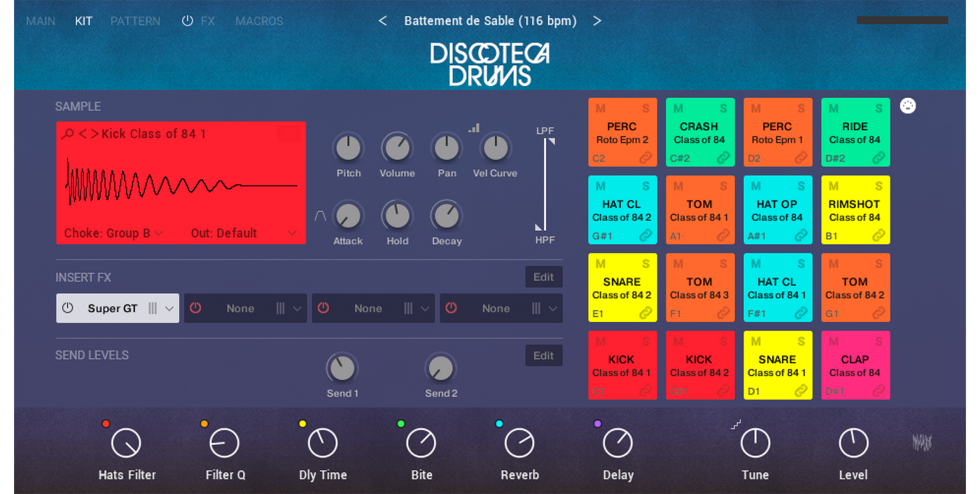This screenshot has height=494, width=980.
Task: Mute the RIMSHOT pad
Action: click(834, 186)
